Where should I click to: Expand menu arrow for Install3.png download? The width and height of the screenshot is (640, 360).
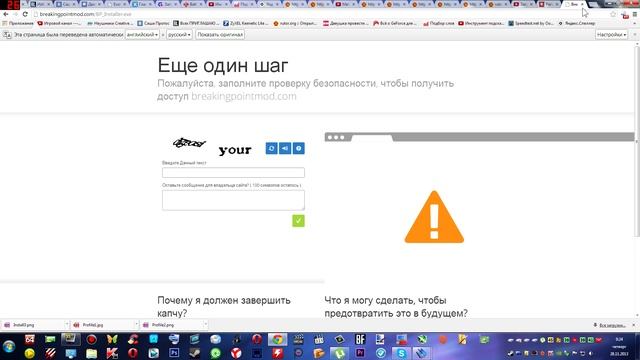(x=67, y=325)
